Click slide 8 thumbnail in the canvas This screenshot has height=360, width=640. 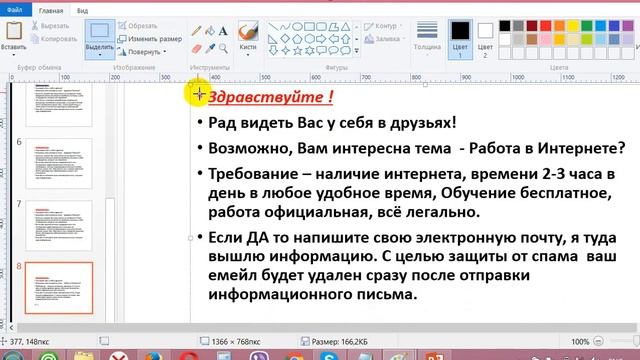(59, 288)
